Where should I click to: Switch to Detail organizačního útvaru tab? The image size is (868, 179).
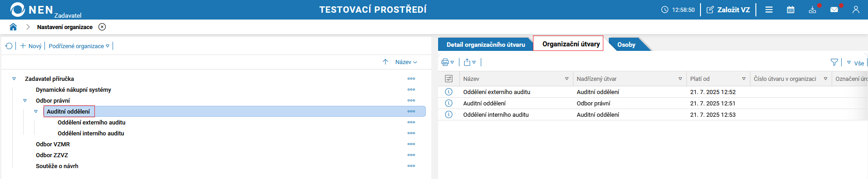486,45
